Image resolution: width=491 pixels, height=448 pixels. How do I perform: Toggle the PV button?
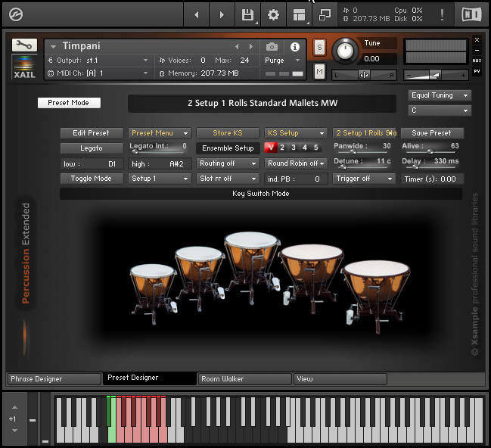pos(477,71)
